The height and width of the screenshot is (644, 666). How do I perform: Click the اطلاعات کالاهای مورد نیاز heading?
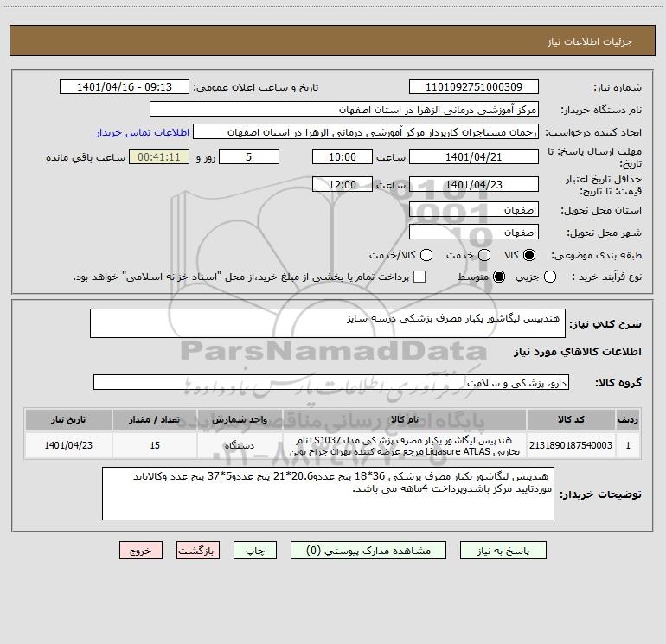click(578, 352)
